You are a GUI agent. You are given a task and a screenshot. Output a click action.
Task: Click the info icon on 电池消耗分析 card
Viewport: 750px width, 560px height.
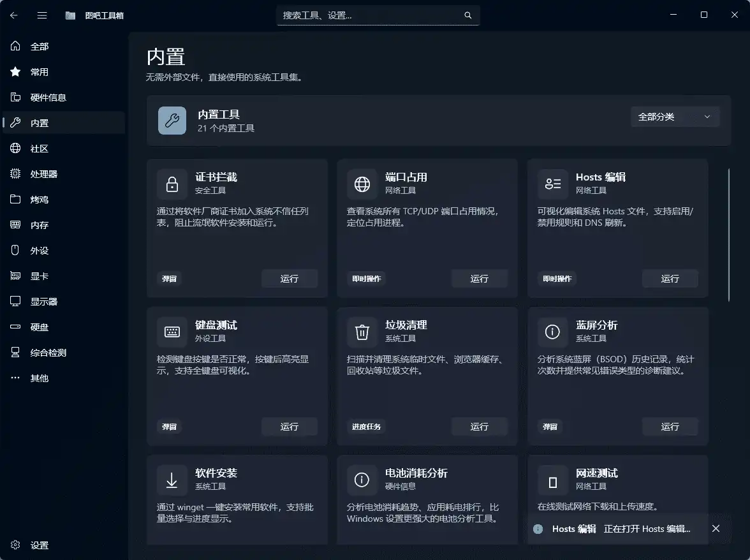pyautogui.click(x=362, y=480)
